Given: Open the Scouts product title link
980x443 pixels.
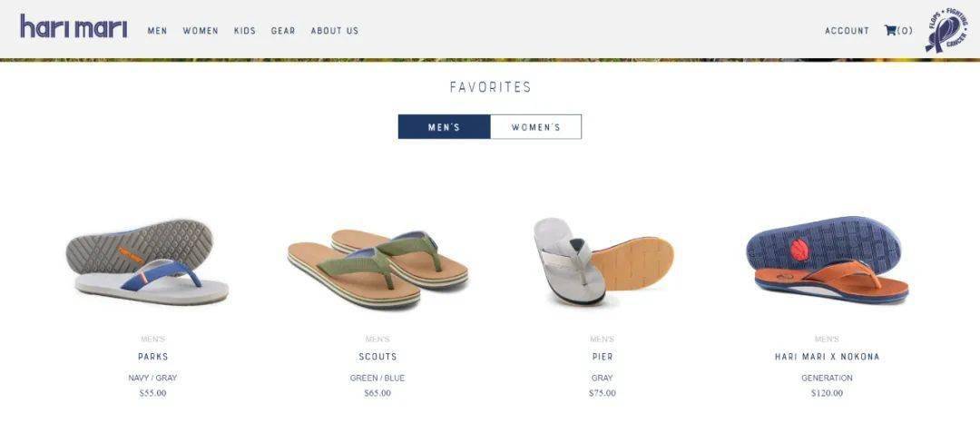Looking at the screenshot, I should [x=377, y=357].
